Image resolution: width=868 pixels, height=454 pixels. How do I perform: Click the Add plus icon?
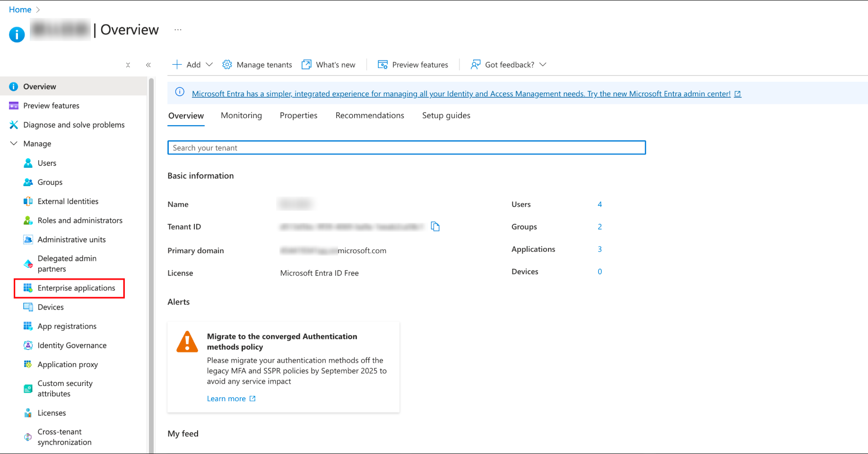coord(177,65)
